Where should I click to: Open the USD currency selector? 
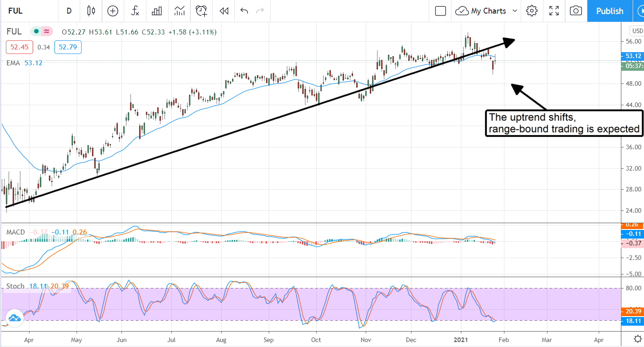pyautogui.click(x=637, y=31)
